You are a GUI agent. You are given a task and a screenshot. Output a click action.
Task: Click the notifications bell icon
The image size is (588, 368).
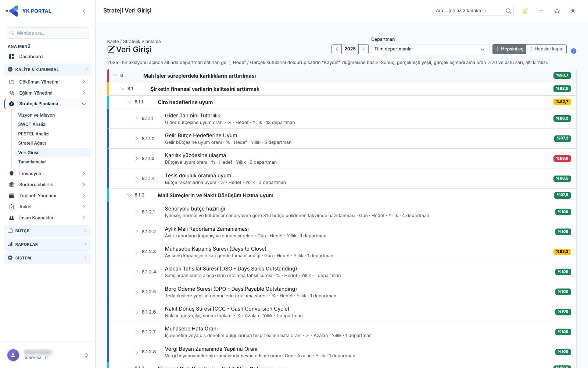click(x=525, y=11)
